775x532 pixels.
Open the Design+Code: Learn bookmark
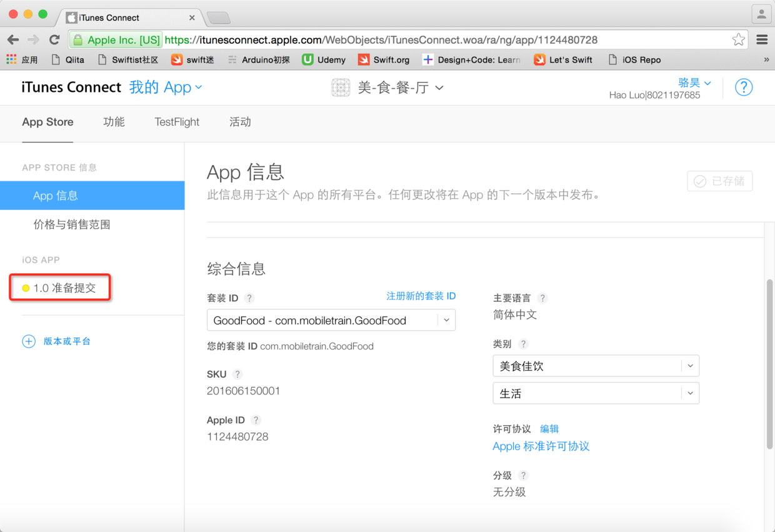coord(471,60)
